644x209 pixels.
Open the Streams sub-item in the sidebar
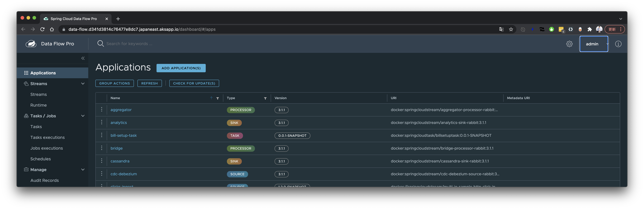38,94
